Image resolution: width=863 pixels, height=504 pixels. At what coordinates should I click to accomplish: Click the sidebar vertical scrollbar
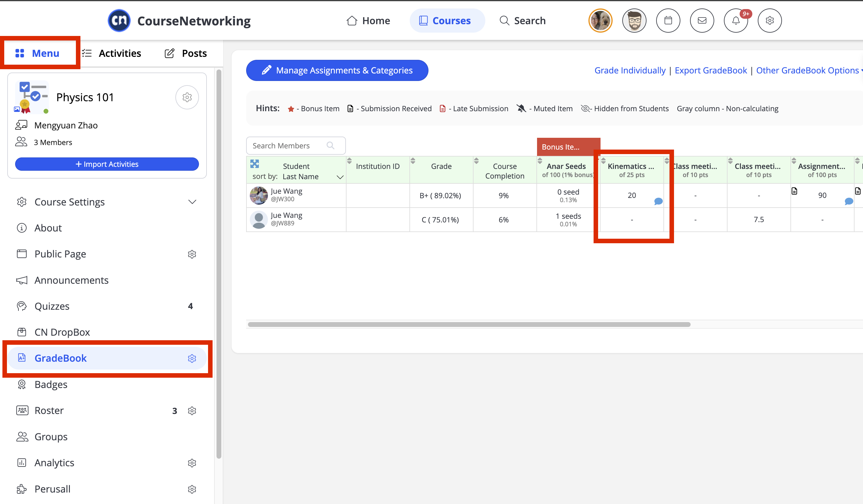click(x=219, y=264)
